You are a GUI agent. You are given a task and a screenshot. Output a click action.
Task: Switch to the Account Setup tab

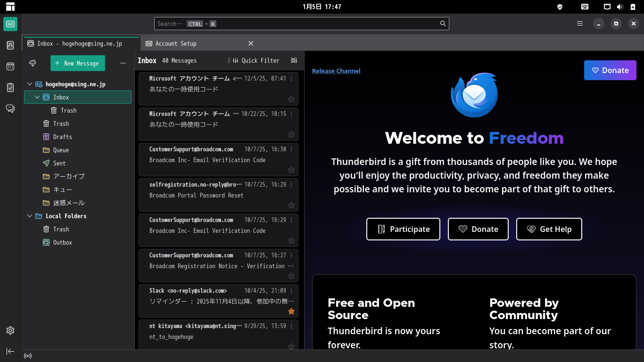click(x=176, y=43)
